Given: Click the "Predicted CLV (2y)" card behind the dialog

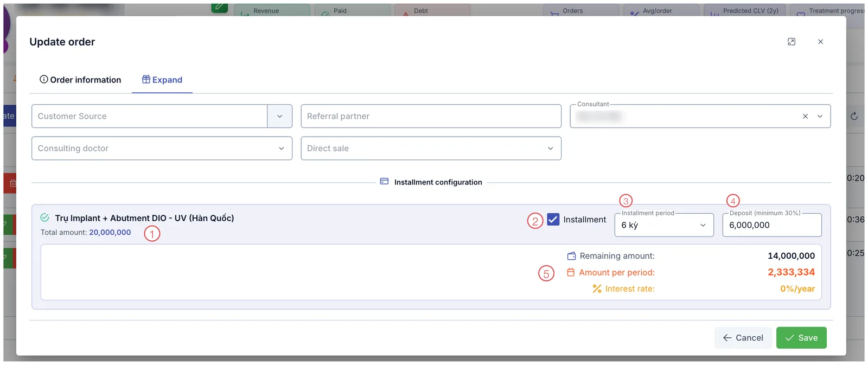Looking at the screenshot, I should point(745,10).
